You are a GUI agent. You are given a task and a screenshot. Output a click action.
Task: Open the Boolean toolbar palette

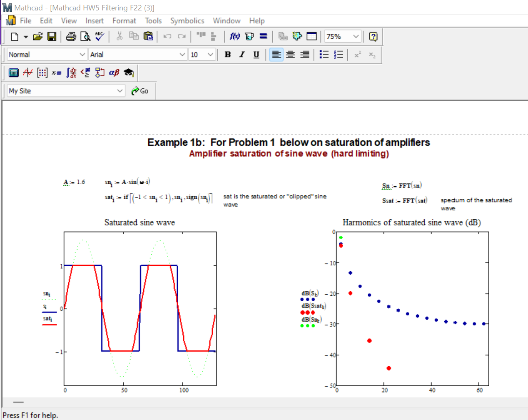pos(84,72)
